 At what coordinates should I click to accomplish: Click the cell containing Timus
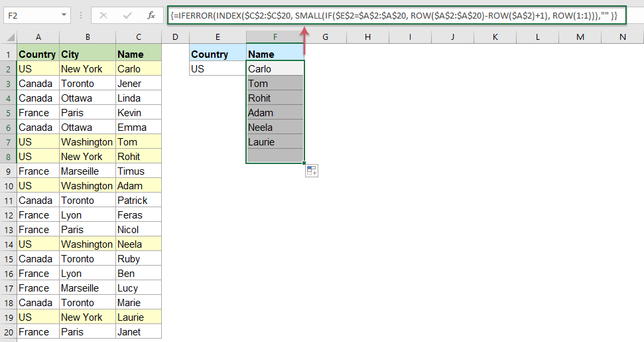click(139, 171)
